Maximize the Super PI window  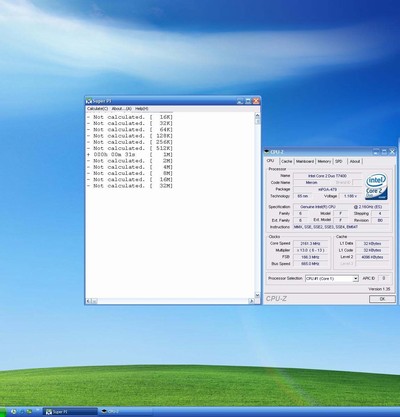pos(248,101)
